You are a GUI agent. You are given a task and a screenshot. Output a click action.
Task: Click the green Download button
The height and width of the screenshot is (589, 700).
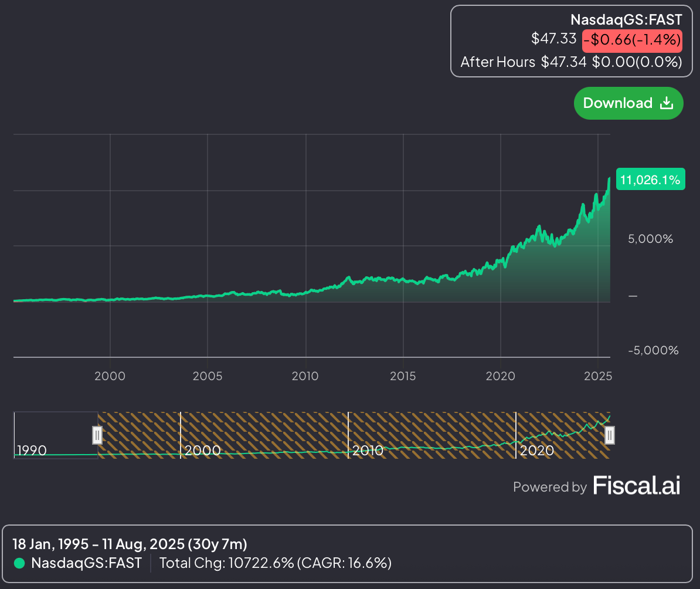(x=628, y=103)
